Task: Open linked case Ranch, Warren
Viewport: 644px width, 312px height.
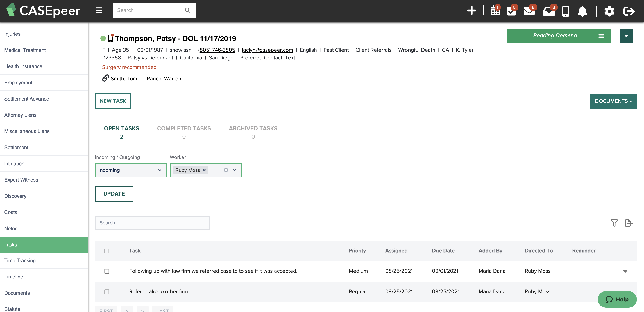Action: click(164, 79)
